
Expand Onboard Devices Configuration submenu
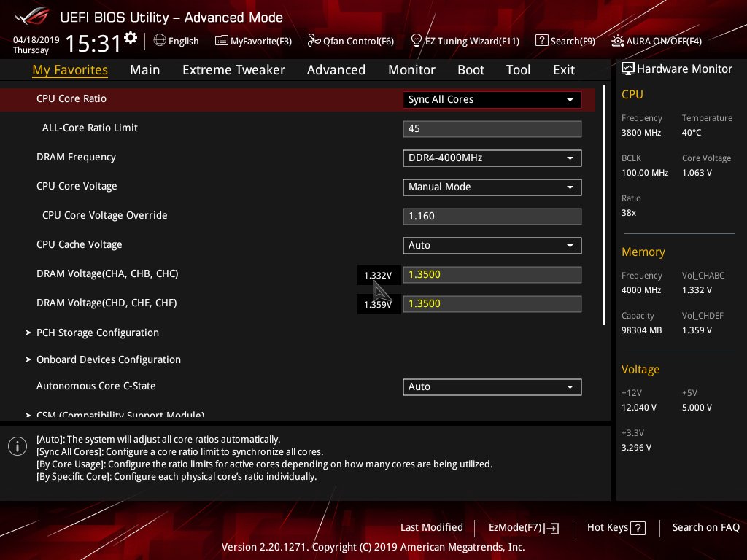click(x=103, y=360)
